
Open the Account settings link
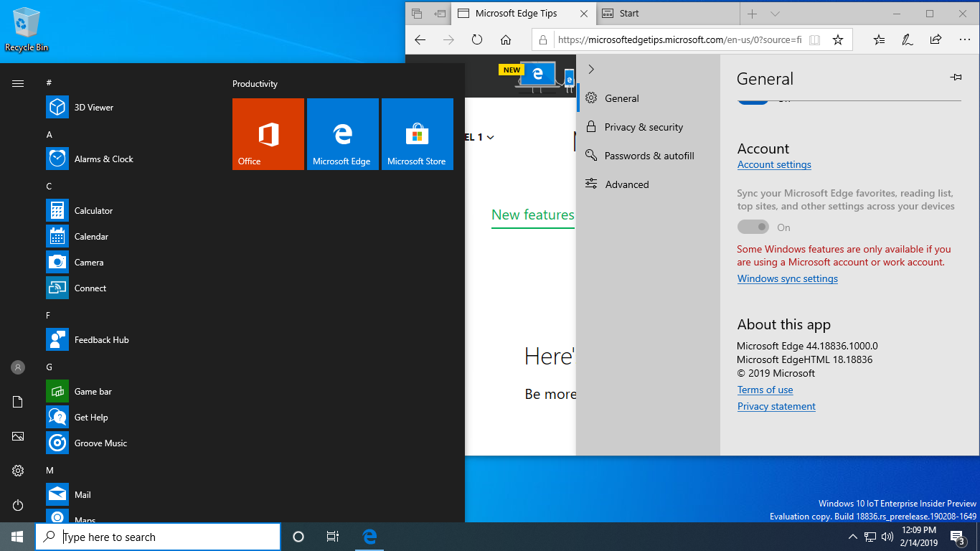click(x=774, y=164)
